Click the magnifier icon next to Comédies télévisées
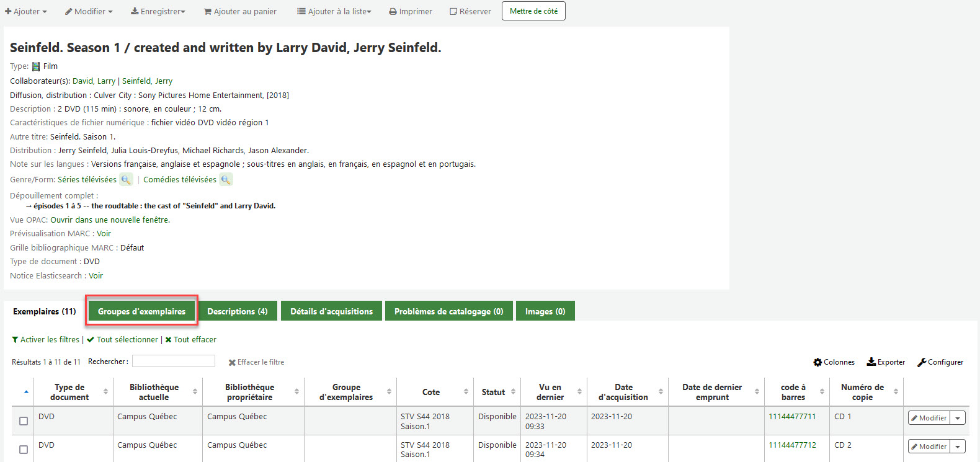The image size is (980, 462). click(226, 180)
